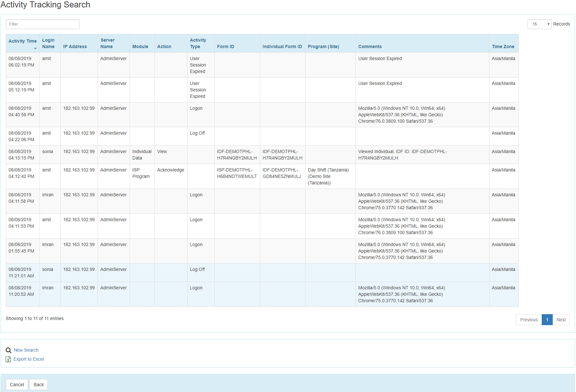This screenshot has height=392, width=576.
Task: Click the Individual Data module cell
Action: [x=142, y=155]
